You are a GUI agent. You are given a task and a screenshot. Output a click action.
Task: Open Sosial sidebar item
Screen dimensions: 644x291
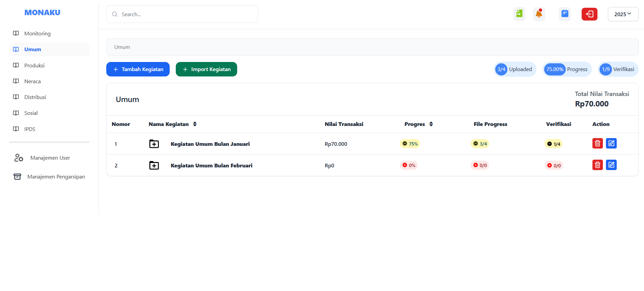click(49, 113)
